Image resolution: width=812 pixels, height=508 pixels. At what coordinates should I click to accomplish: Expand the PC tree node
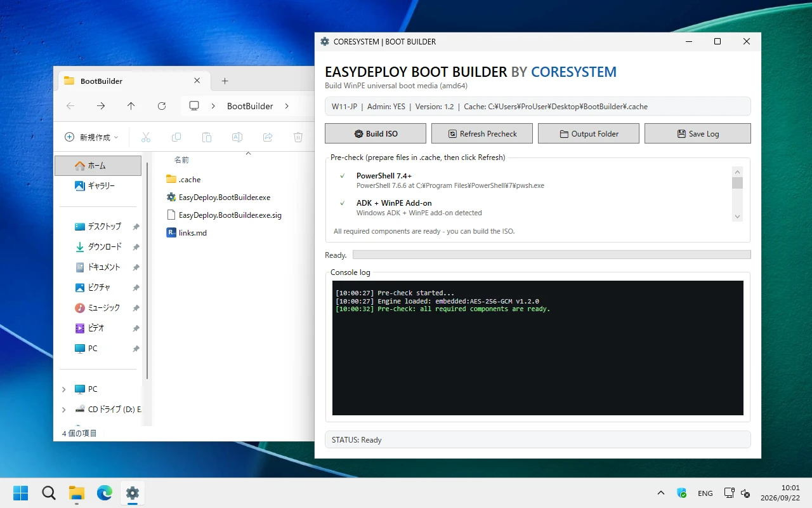pyautogui.click(x=63, y=389)
